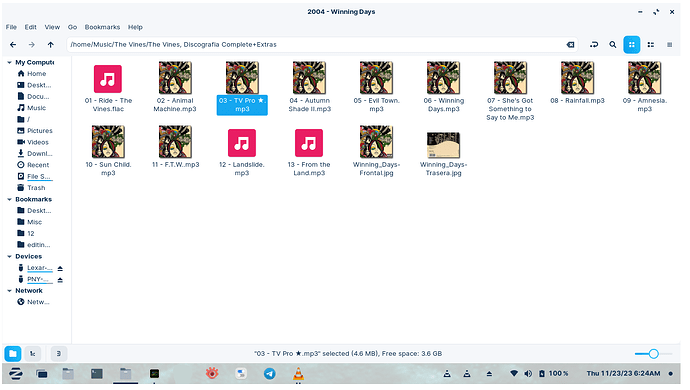Image resolution: width=690 pixels, height=390 pixels.
Task: Go back with the left arrow button
Action: 13,44
